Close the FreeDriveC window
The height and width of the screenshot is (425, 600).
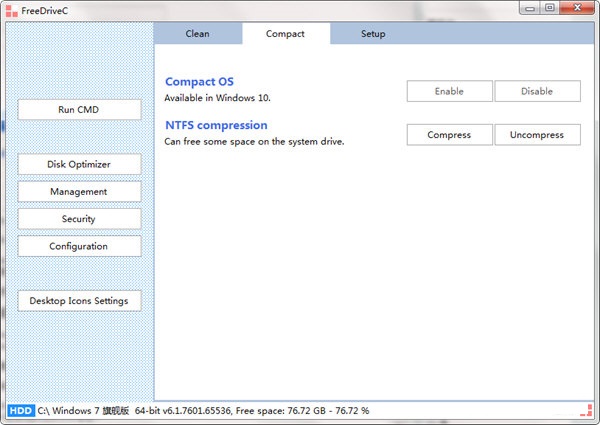pos(577,8)
